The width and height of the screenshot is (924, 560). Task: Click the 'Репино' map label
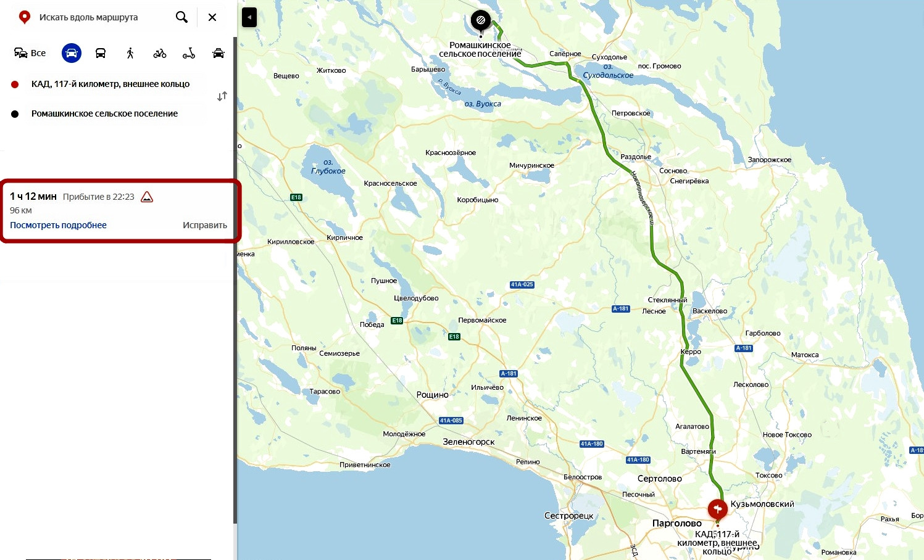[x=528, y=462]
